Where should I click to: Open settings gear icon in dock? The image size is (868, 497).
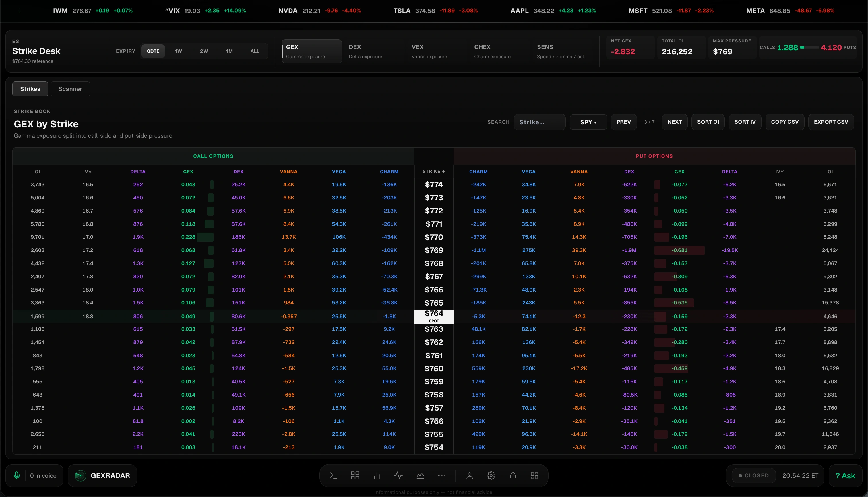pos(491,475)
